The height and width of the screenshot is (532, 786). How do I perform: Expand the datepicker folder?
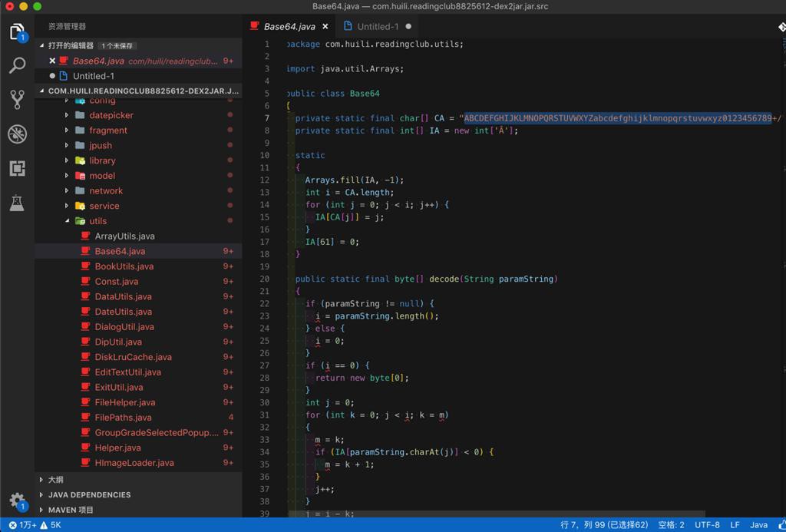[111, 115]
